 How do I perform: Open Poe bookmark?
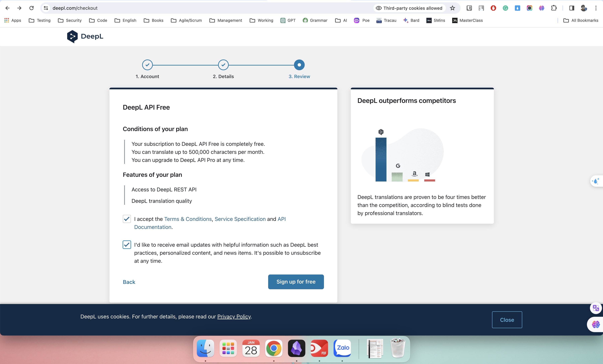(362, 20)
